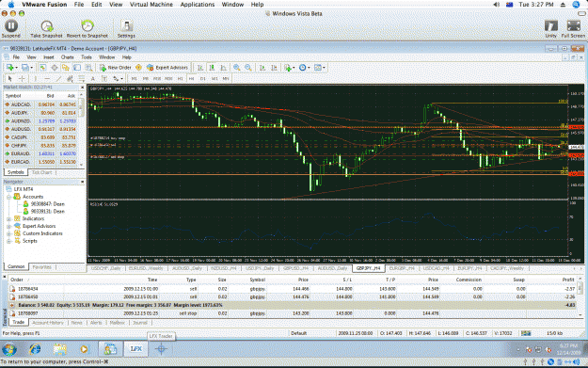The width and height of the screenshot is (588, 368).
Task: Open the Tick Chart tab
Action: tap(41, 172)
